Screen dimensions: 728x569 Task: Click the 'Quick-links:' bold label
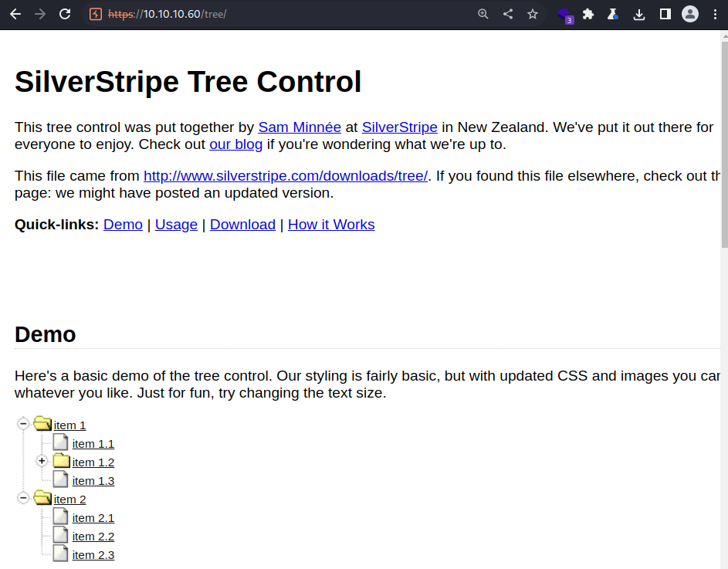(x=56, y=225)
